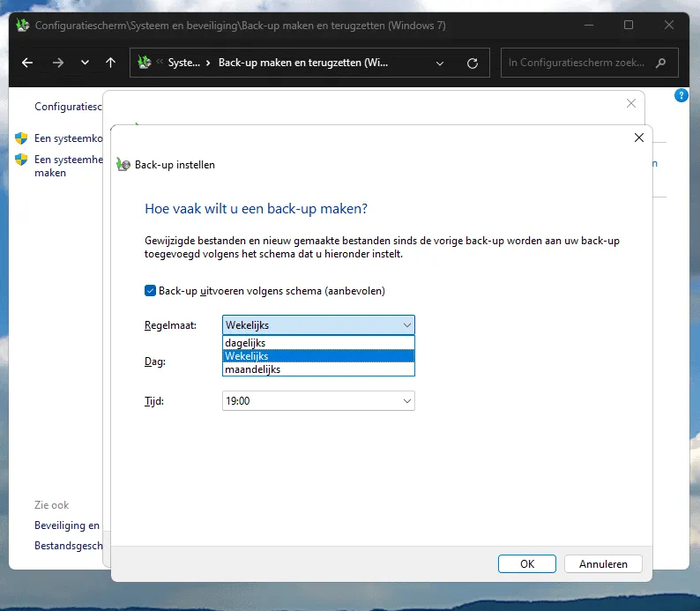The image size is (700, 611).
Task: Confirm schedule with OK button
Action: pyautogui.click(x=527, y=564)
